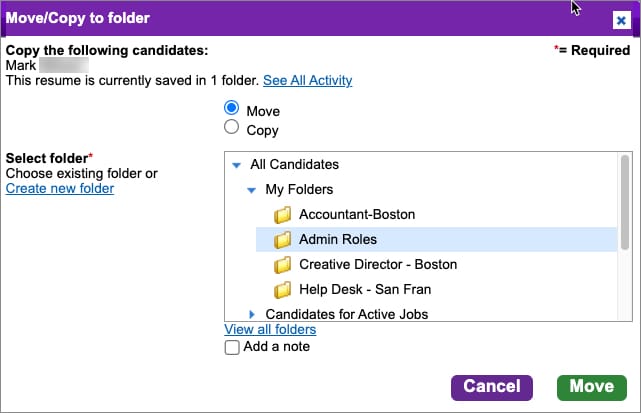Click the Accountant-Boston folder icon
The width and height of the screenshot is (641, 413).
click(x=283, y=215)
